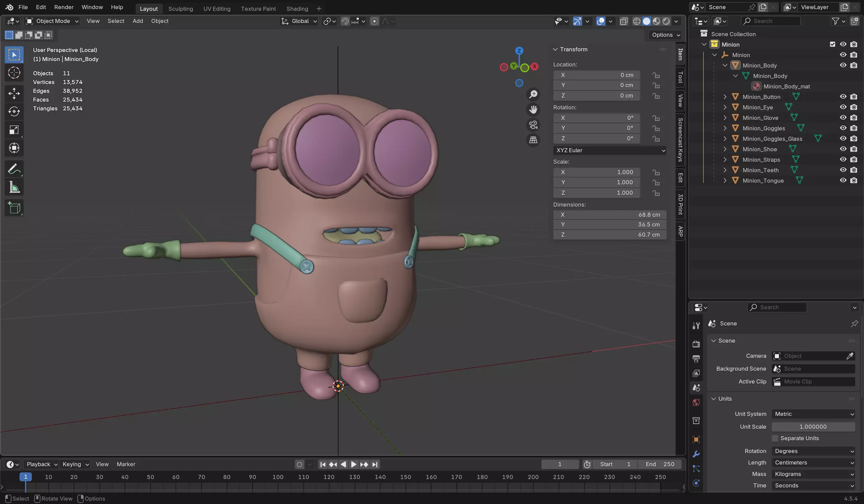The width and height of the screenshot is (864, 504).
Task: Toggle X-ray view
Action: pos(624,21)
